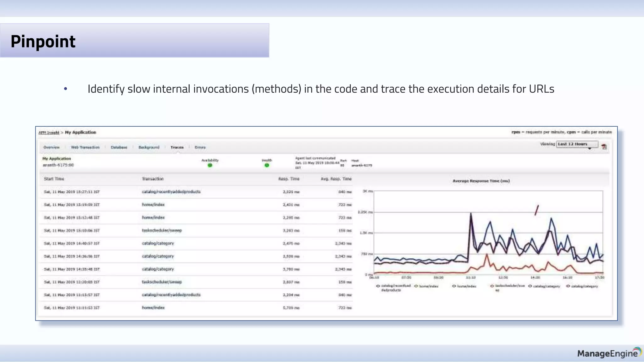Click the 'Pinpoint' slide heading
The image size is (644, 362).
click(x=43, y=41)
